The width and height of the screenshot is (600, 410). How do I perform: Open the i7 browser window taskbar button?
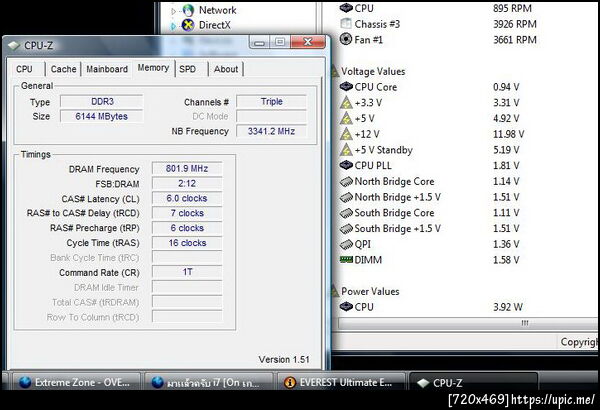point(209,382)
